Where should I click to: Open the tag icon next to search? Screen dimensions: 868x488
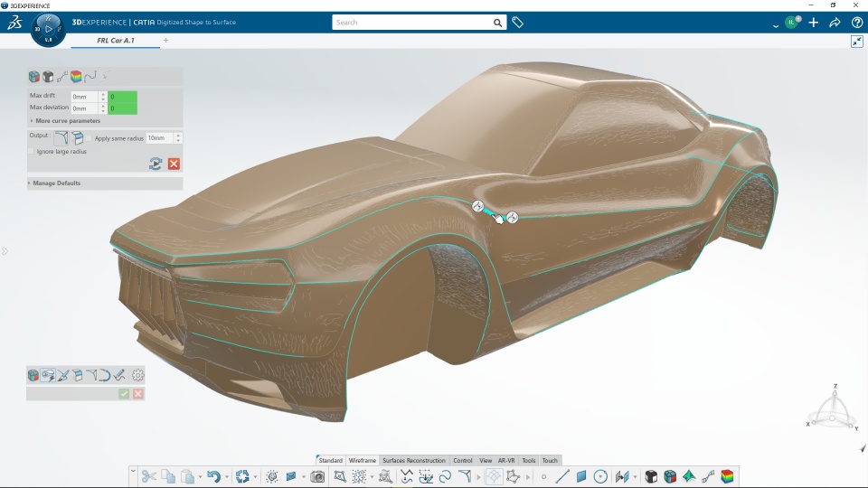(518, 23)
